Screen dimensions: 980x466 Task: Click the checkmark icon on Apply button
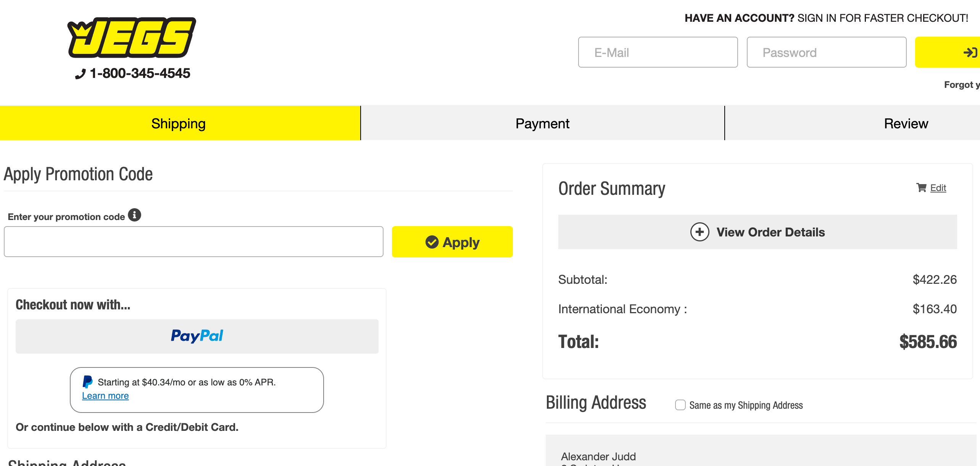pyautogui.click(x=432, y=242)
